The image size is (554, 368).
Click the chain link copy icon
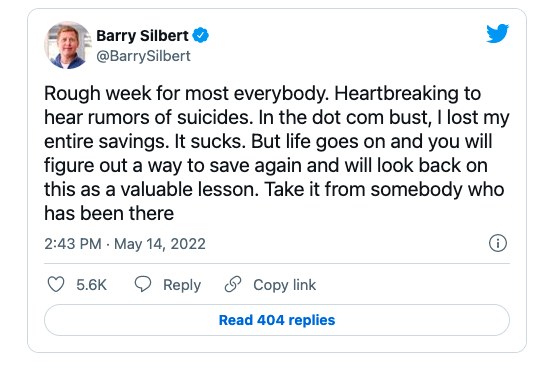pos(233,284)
